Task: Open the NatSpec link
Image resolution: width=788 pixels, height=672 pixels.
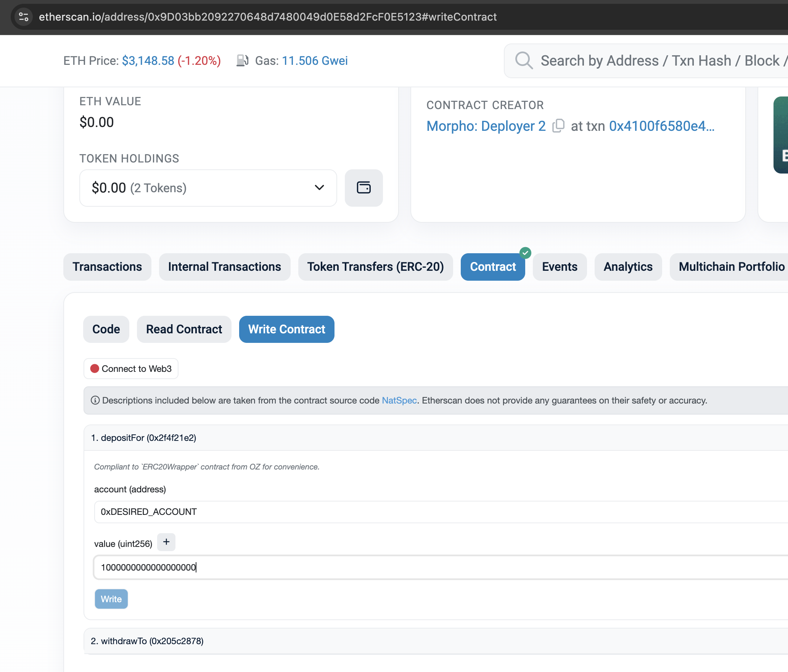Action: [x=399, y=400]
